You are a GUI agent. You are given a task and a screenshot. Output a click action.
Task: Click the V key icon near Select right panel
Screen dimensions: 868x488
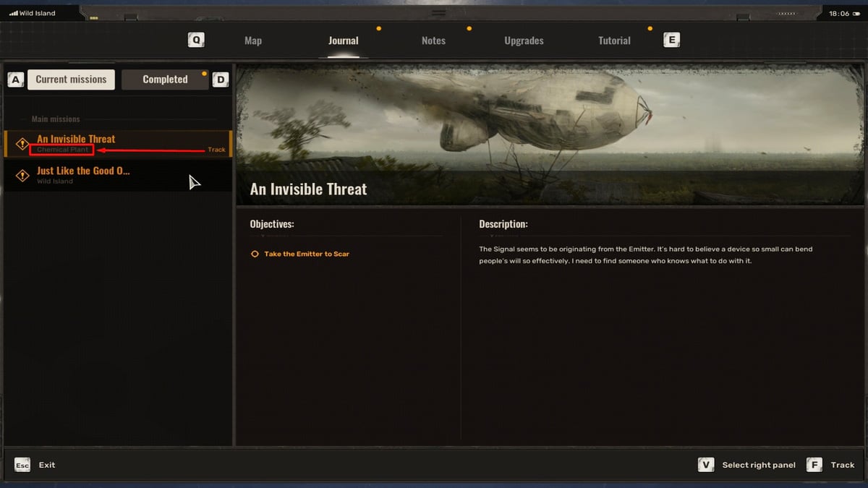point(706,465)
